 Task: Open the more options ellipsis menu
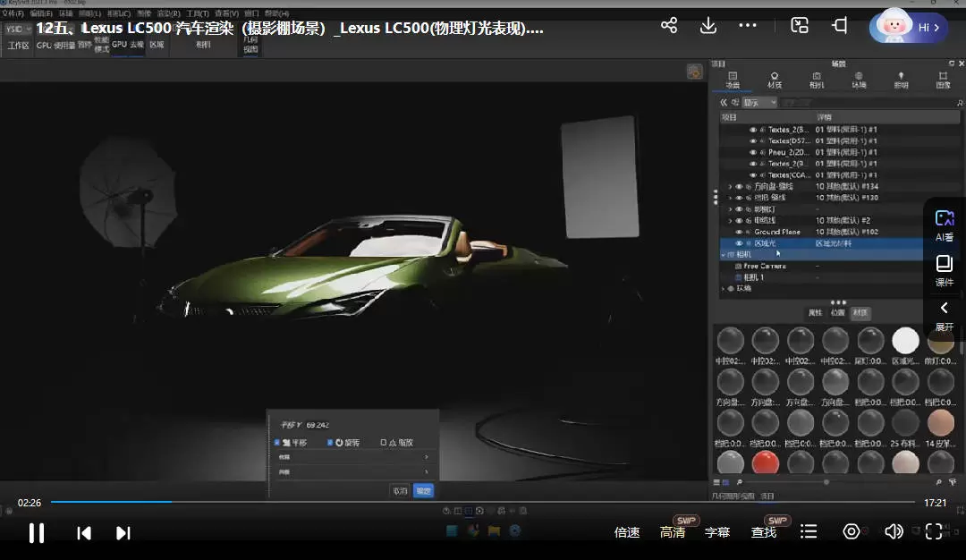(x=747, y=25)
